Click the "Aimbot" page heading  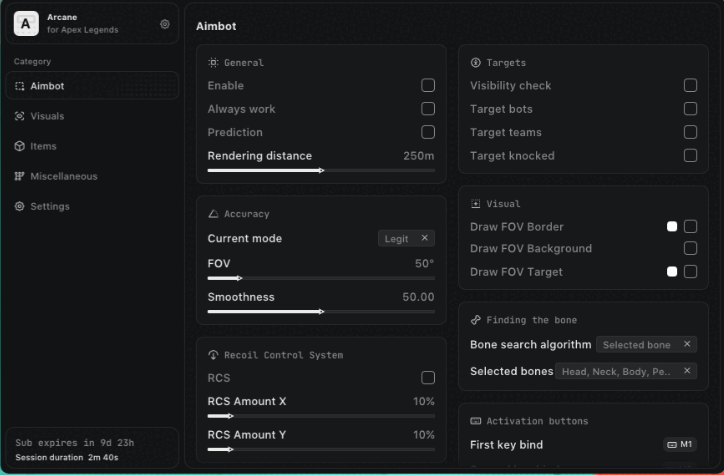[x=216, y=26]
